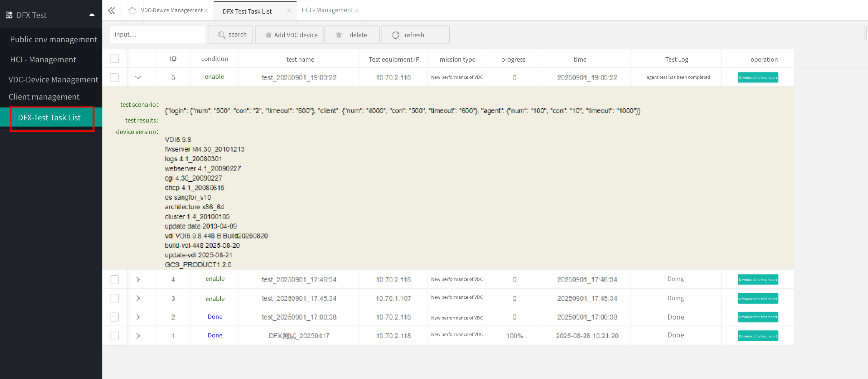Screen dimensions: 868x379
Task: Click the magnifier search icon
Action: coord(222,35)
